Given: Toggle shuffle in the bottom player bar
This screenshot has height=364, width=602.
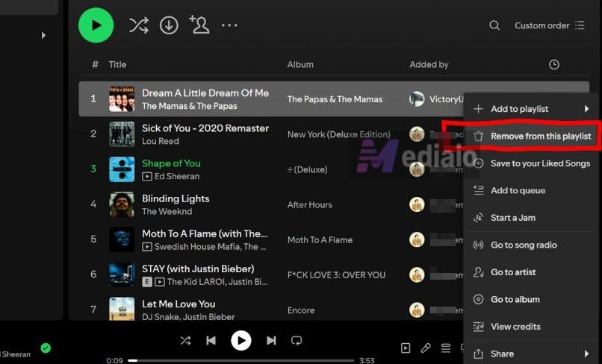Looking at the screenshot, I should point(185,341).
